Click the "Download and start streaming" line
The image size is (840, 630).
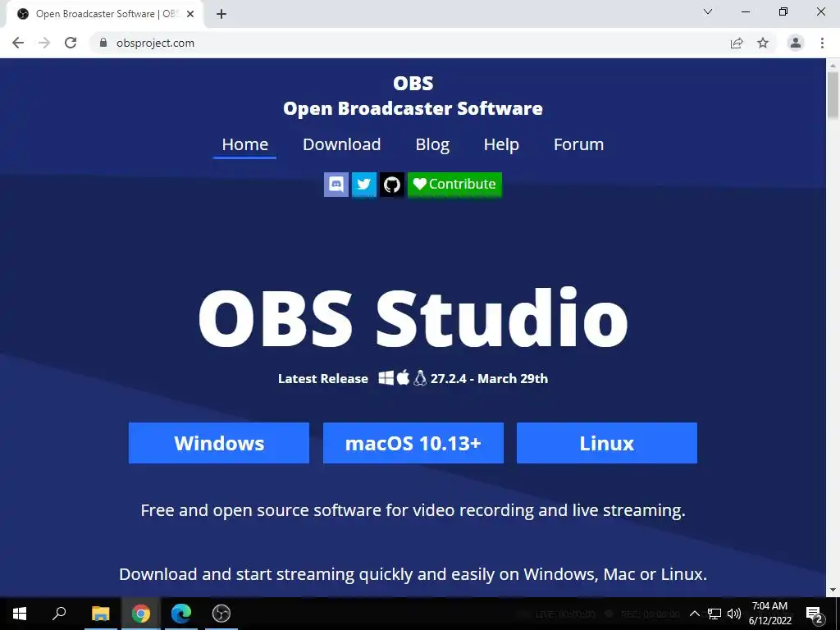(x=413, y=574)
